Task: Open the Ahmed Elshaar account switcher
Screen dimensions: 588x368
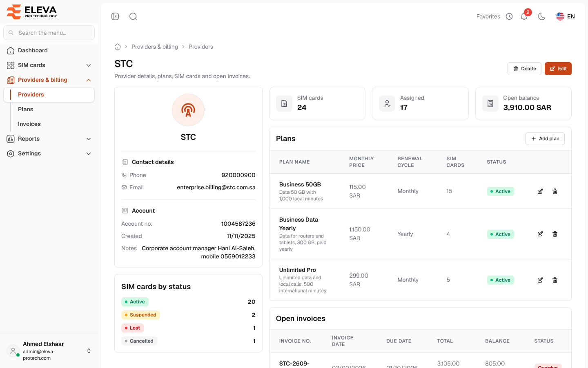Action: coord(49,351)
